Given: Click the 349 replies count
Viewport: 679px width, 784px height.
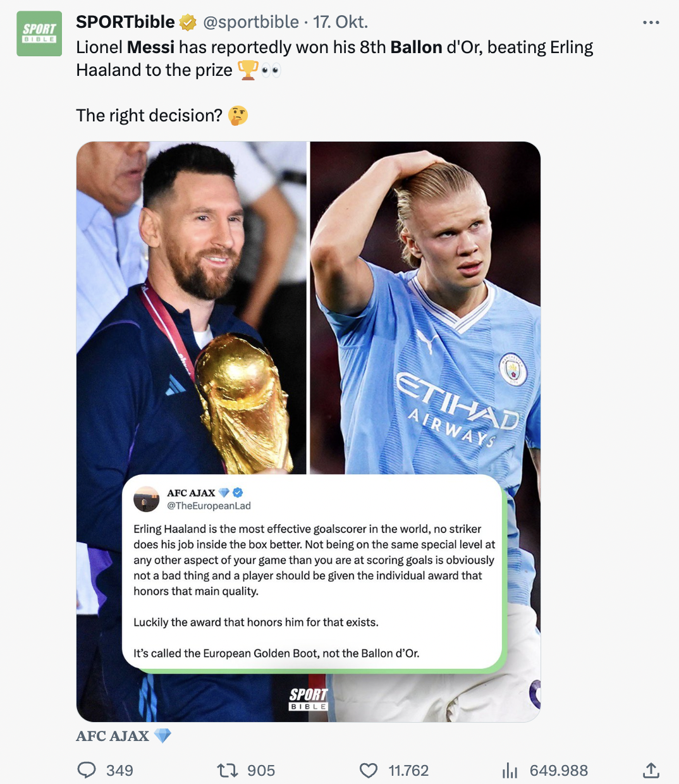Looking at the screenshot, I should pyautogui.click(x=119, y=770).
